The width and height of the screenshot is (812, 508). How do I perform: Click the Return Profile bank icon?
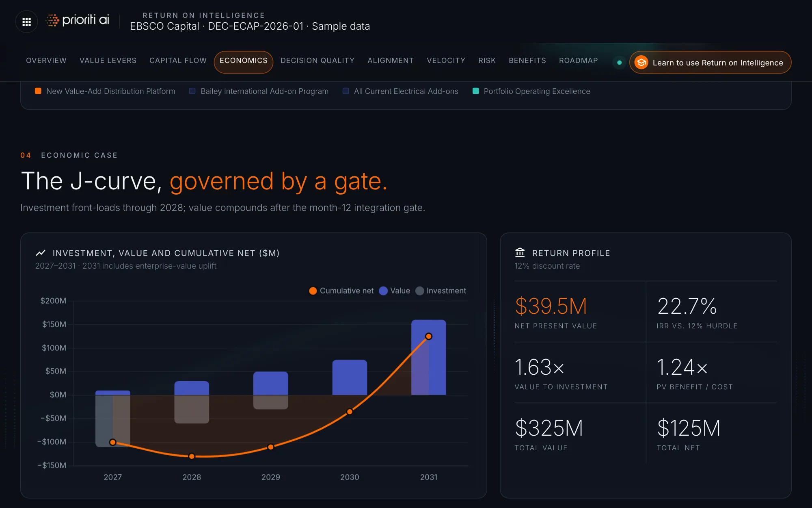pyautogui.click(x=520, y=252)
